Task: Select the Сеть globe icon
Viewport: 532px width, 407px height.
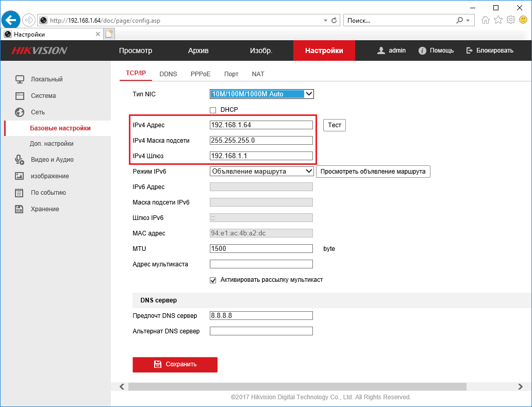Action: (20, 112)
